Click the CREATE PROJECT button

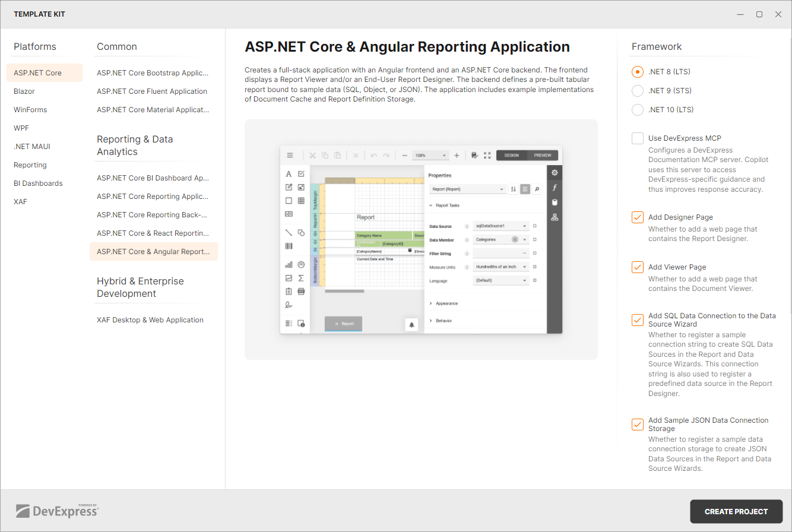(736, 511)
